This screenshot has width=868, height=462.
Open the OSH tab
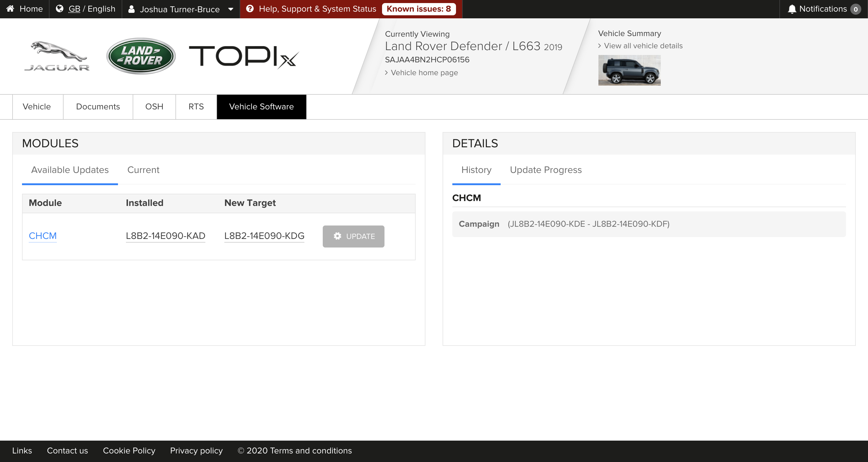154,107
